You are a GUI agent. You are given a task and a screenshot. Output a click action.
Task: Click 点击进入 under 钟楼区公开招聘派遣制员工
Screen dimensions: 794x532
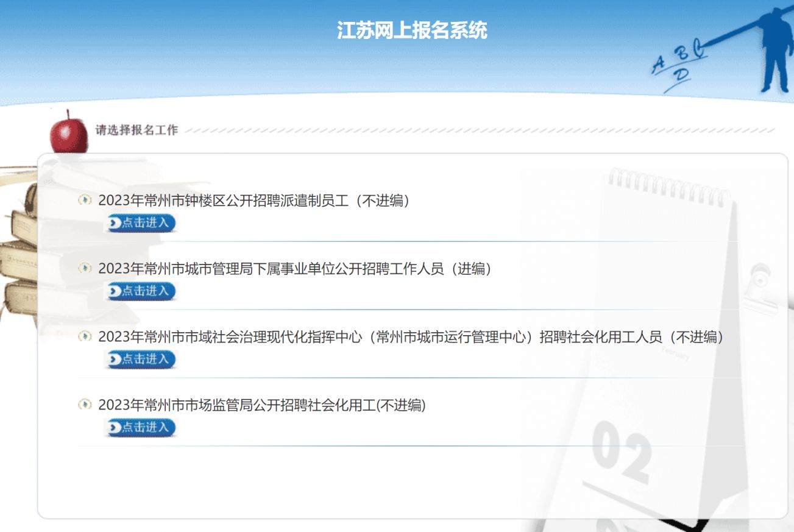pos(141,223)
